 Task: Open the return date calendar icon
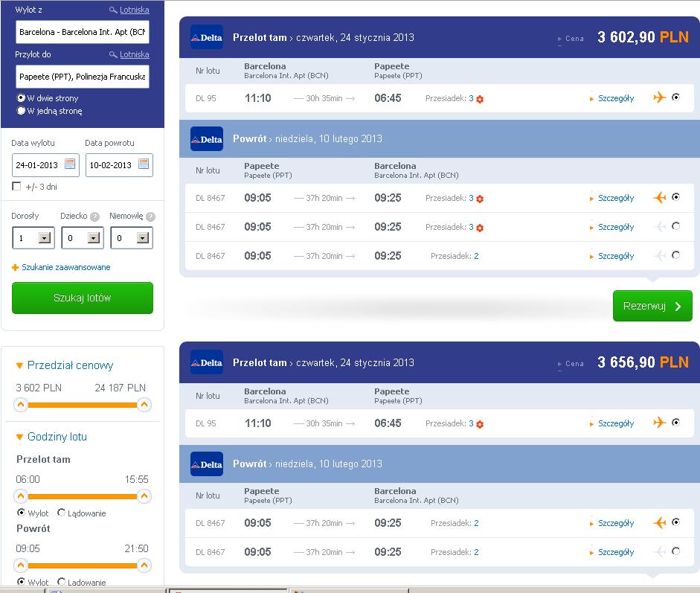[x=144, y=164]
